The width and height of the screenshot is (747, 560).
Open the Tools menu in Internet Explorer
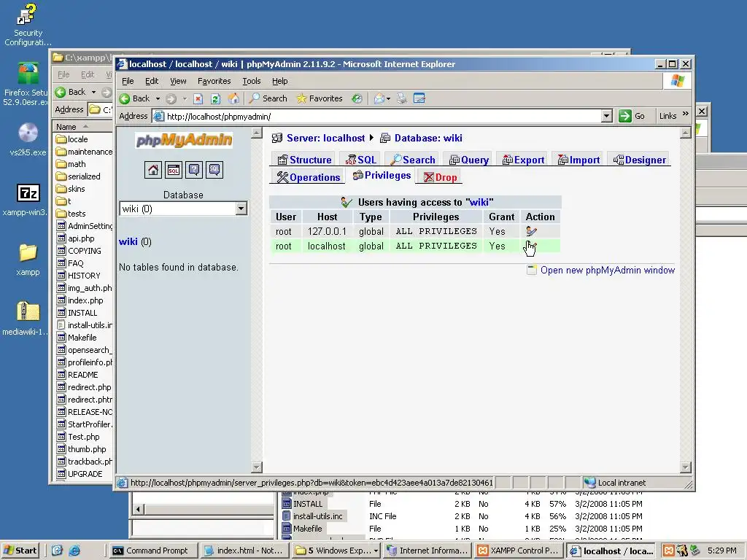pyautogui.click(x=251, y=81)
